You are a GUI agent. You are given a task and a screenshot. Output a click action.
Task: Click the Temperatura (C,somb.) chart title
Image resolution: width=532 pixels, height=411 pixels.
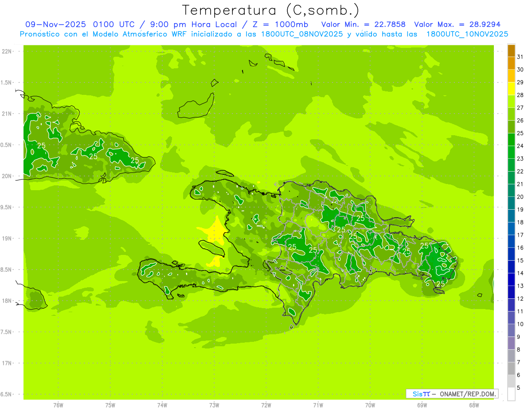271,10
